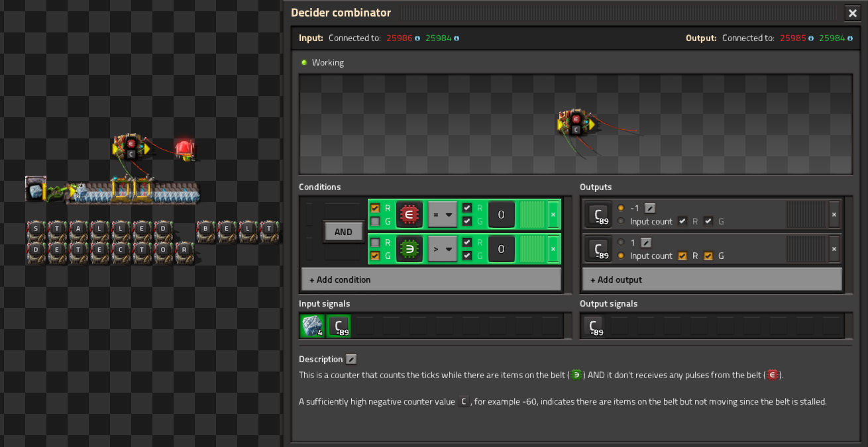This screenshot has height=447, width=868.
Task: Click the Decider combinator title
Action: click(x=341, y=13)
